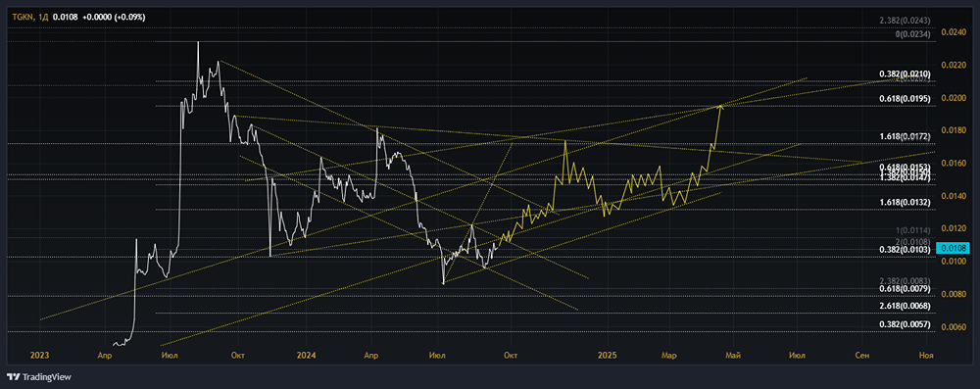Click 0.0120 on the price axis
Screen dimensions: 980x389
[954, 229]
